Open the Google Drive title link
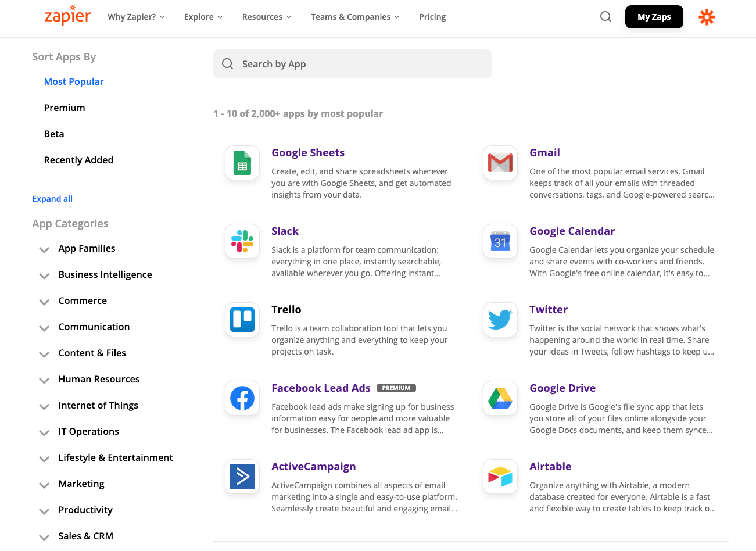756x551 pixels. 562,388
